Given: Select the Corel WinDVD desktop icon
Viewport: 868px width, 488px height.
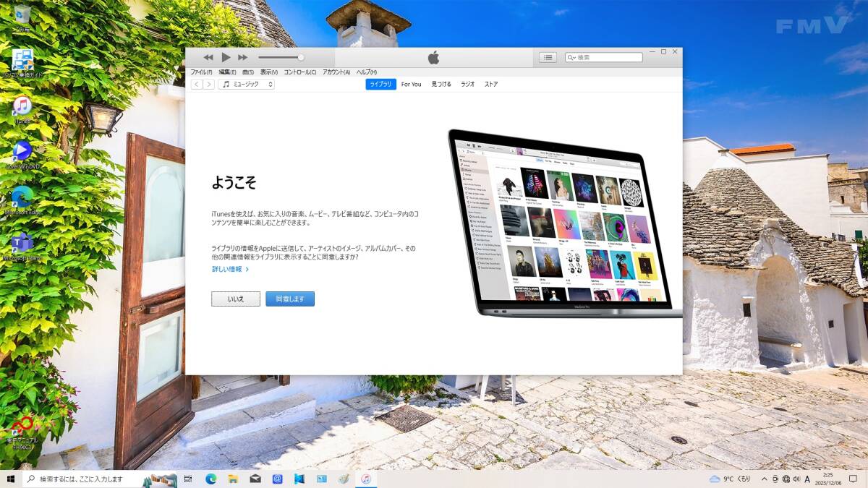Looking at the screenshot, I should [22, 155].
